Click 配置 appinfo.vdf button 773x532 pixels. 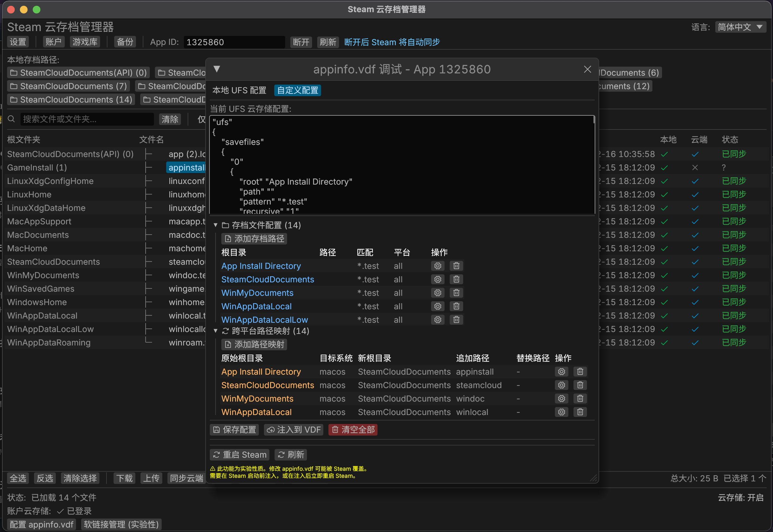(42, 524)
